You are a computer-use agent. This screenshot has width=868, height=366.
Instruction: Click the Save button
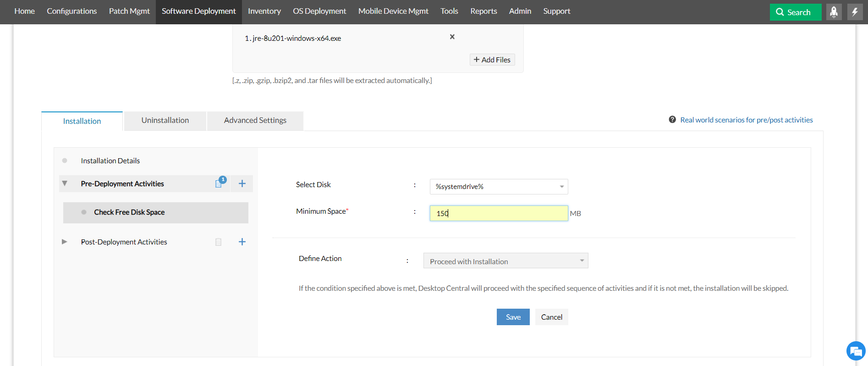(x=513, y=317)
